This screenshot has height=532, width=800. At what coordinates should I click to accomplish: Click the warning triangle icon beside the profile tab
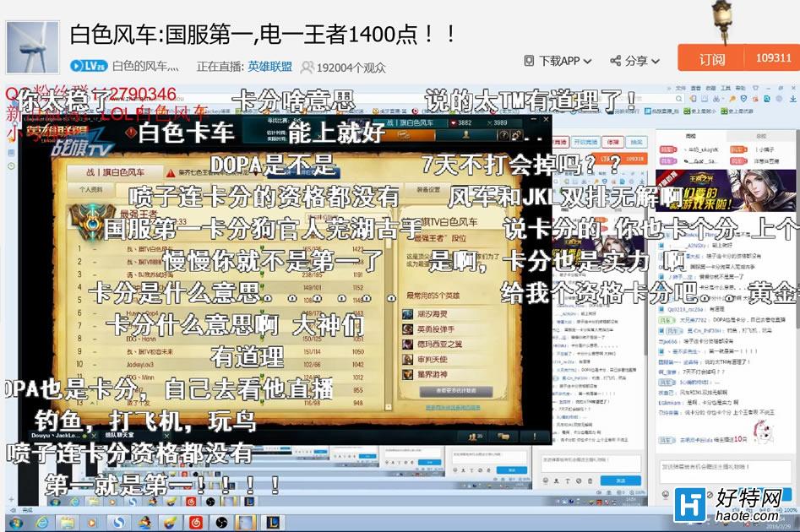(x=171, y=173)
